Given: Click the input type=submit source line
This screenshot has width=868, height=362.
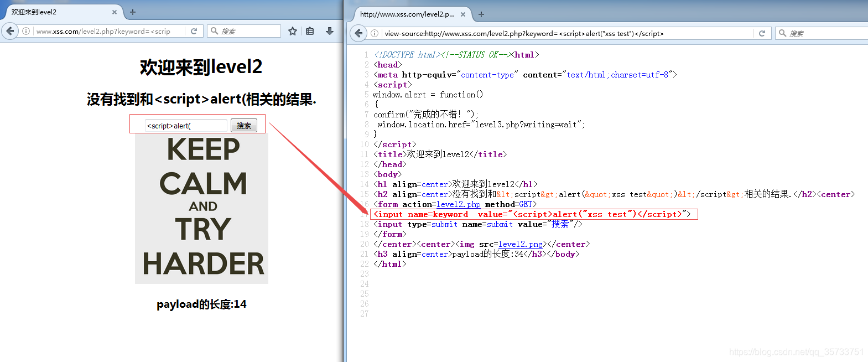Looking at the screenshot, I should (x=478, y=224).
